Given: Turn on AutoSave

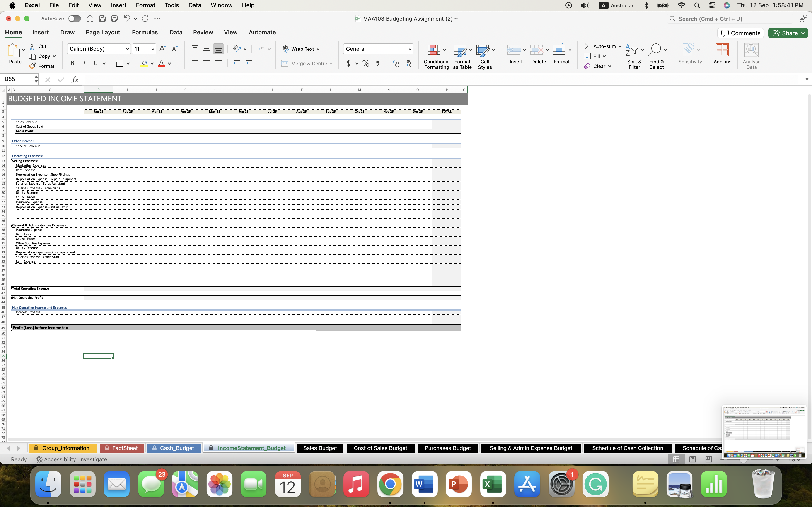Looking at the screenshot, I should (x=75, y=18).
